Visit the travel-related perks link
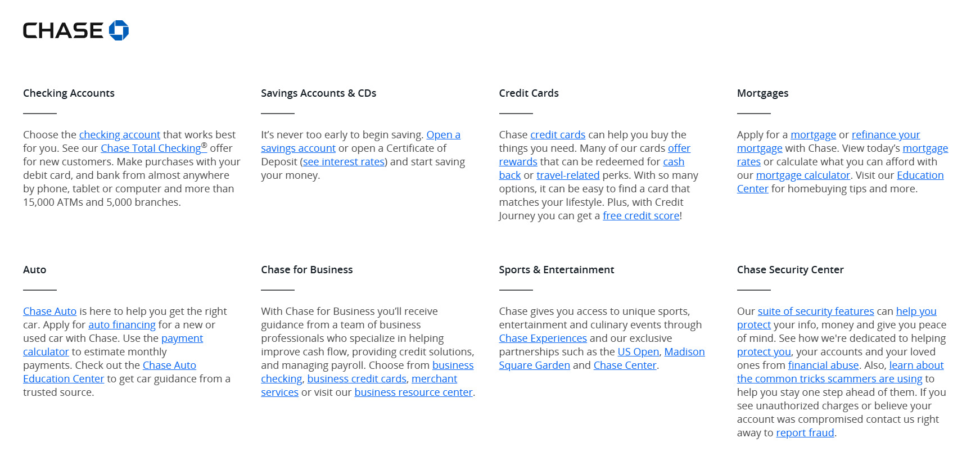Screen dimensions: 980x456 coord(567,175)
